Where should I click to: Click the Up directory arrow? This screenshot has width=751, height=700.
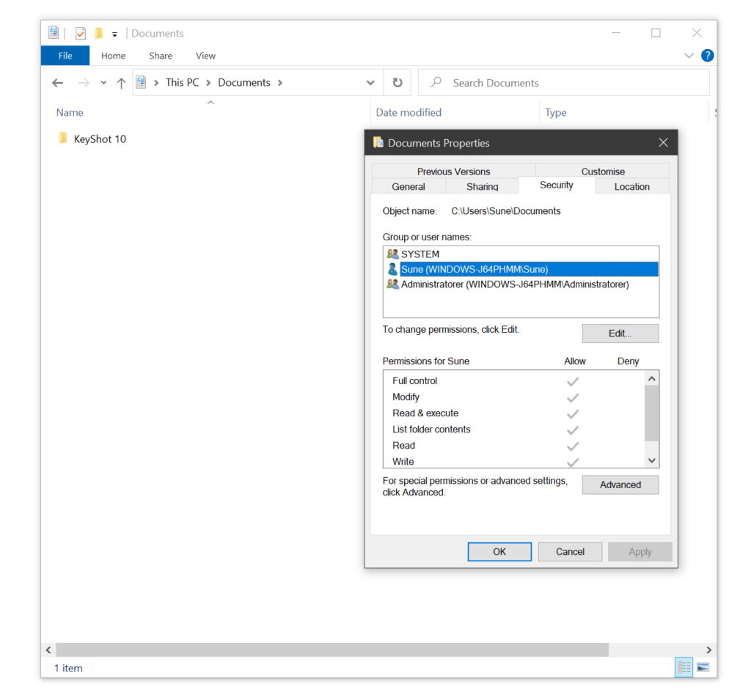(x=122, y=83)
